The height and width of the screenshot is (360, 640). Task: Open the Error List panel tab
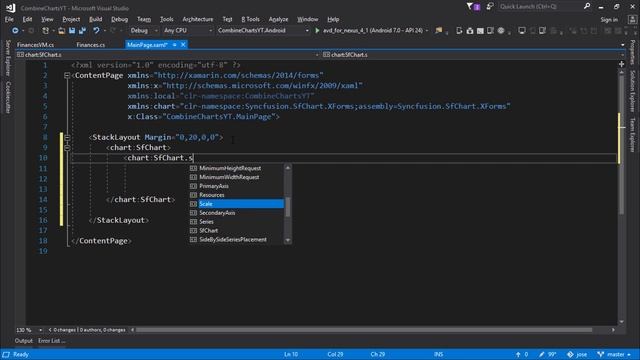pyautogui.click(x=51, y=341)
